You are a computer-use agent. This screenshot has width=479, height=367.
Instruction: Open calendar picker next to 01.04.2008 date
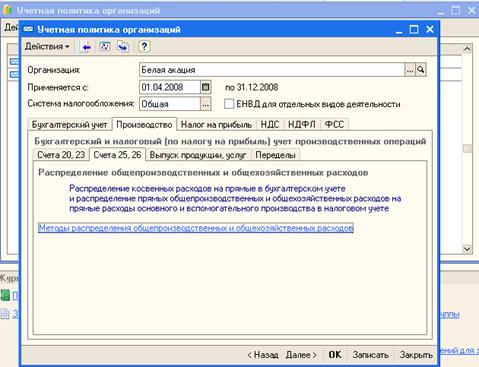(x=206, y=87)
